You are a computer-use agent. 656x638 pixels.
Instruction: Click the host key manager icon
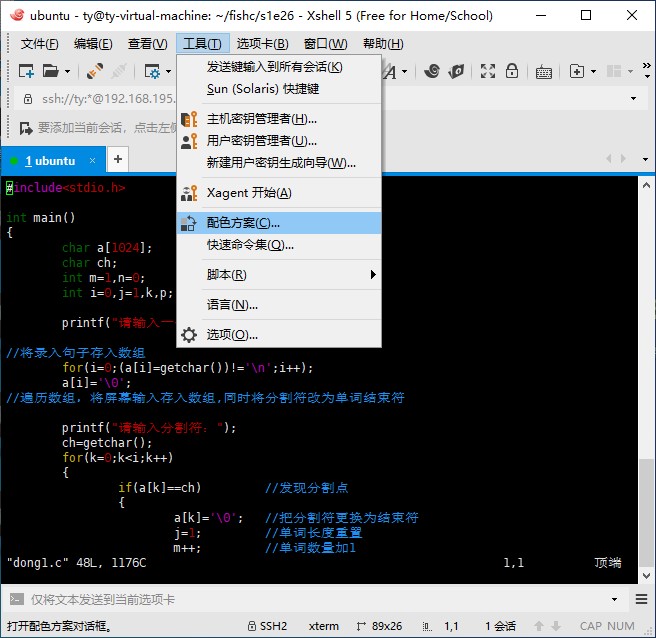189,119
